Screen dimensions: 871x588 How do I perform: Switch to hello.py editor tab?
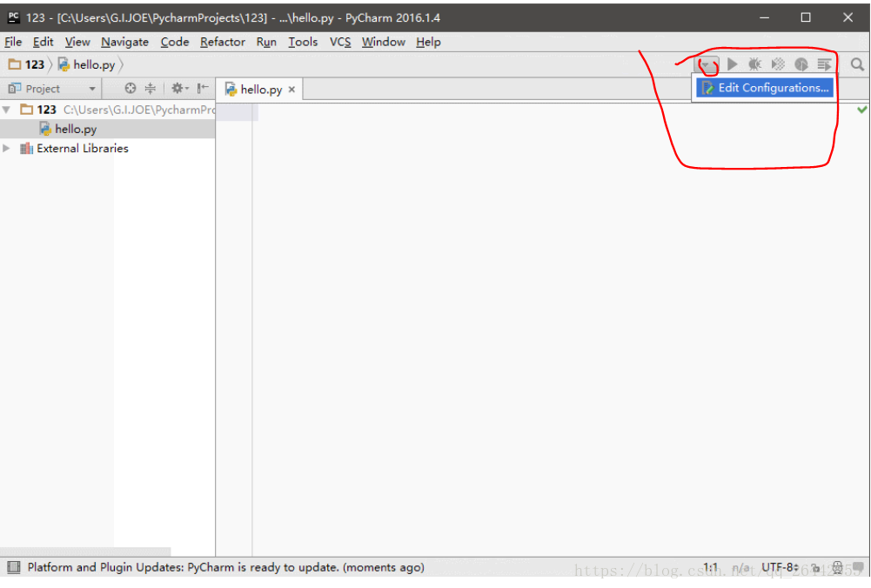tap(260, 90)
